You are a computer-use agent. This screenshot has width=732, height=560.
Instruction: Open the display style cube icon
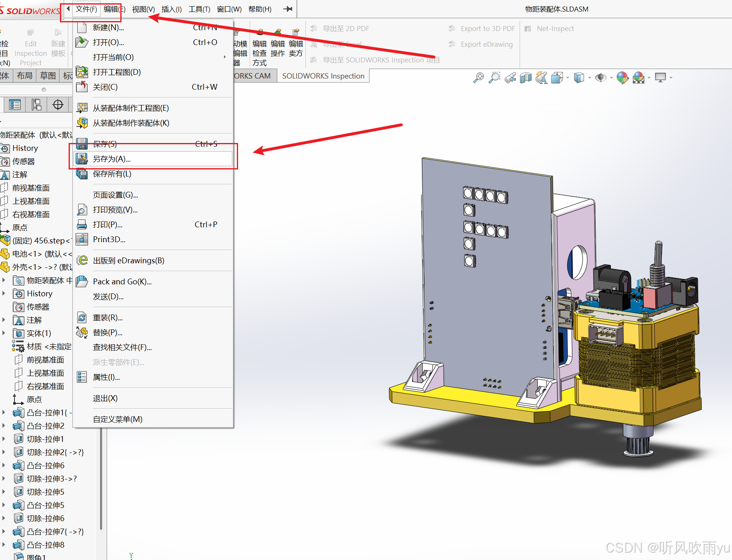click(579, 78)
